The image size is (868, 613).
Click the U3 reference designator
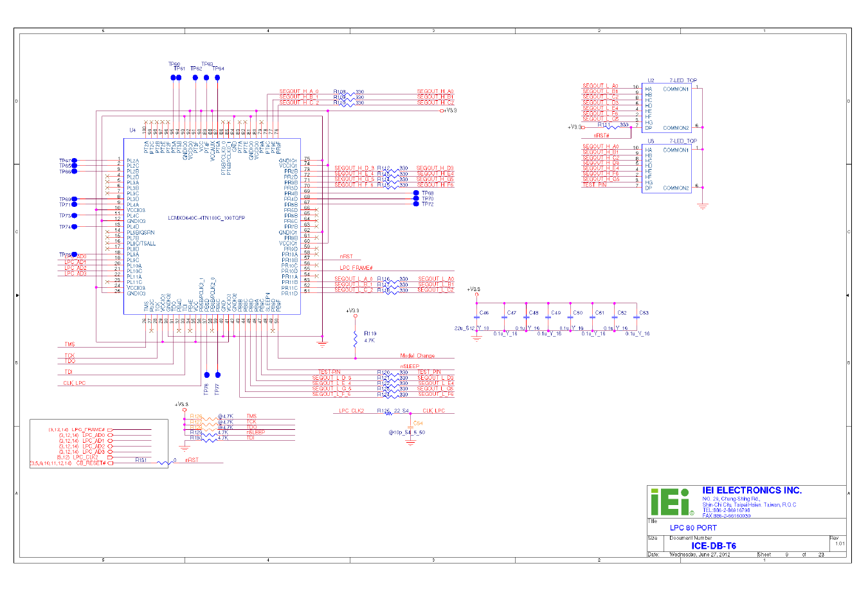coord(651,141)
